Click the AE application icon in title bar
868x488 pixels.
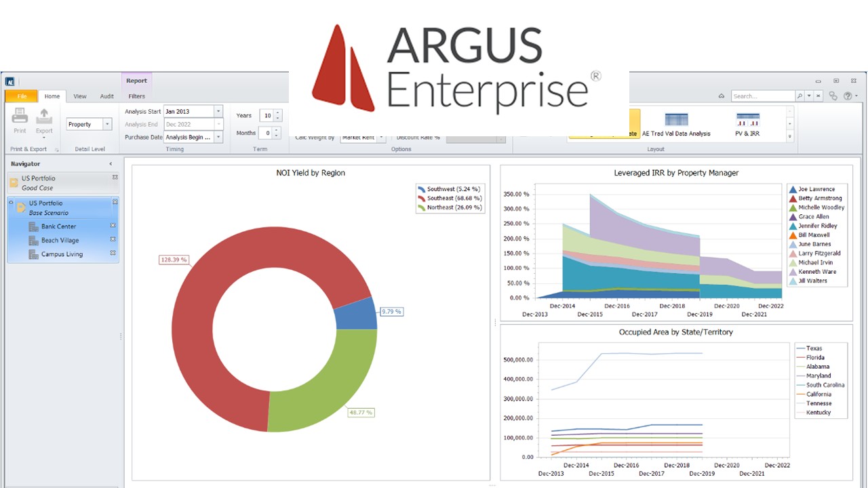(x=9, y=81)
